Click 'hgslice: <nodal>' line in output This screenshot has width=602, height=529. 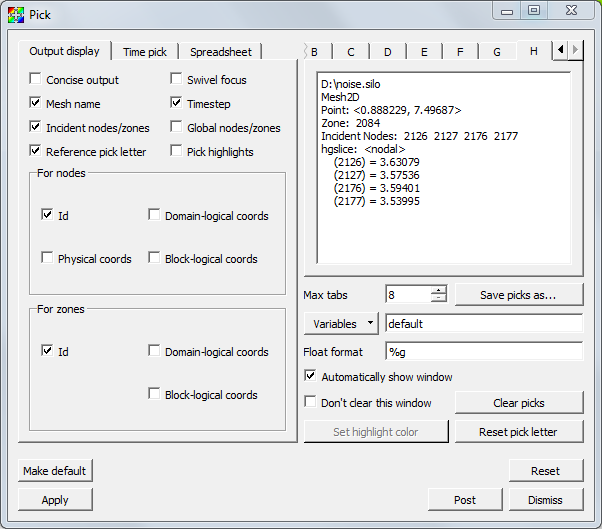[363, 149]
